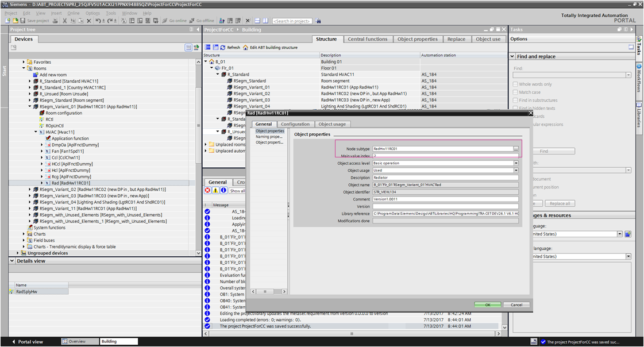Open the Object usage dropdown
644x347 pixels.
click(516, 169)
